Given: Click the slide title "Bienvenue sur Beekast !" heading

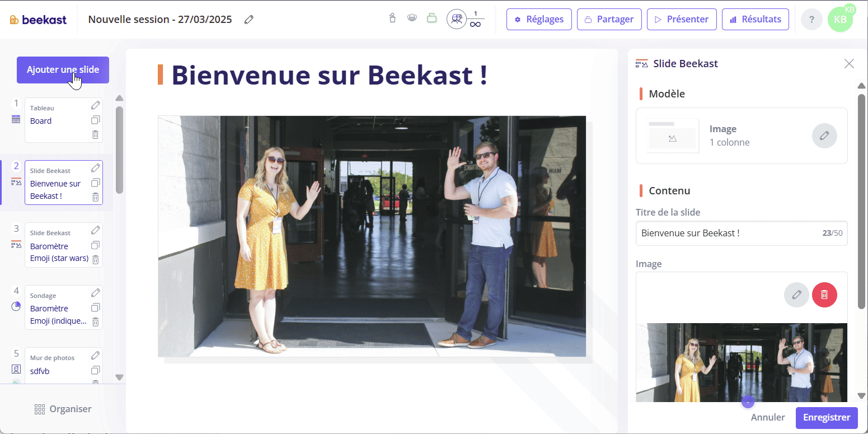Looking at the screenshot, I should pyautogui.click(x=329, y=74).
